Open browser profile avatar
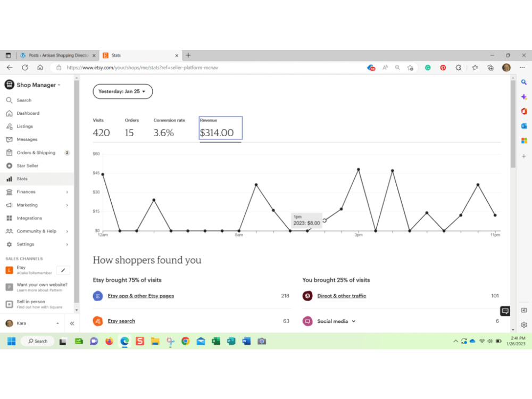Viewport: 532px width, 399px height. [506, 68]
